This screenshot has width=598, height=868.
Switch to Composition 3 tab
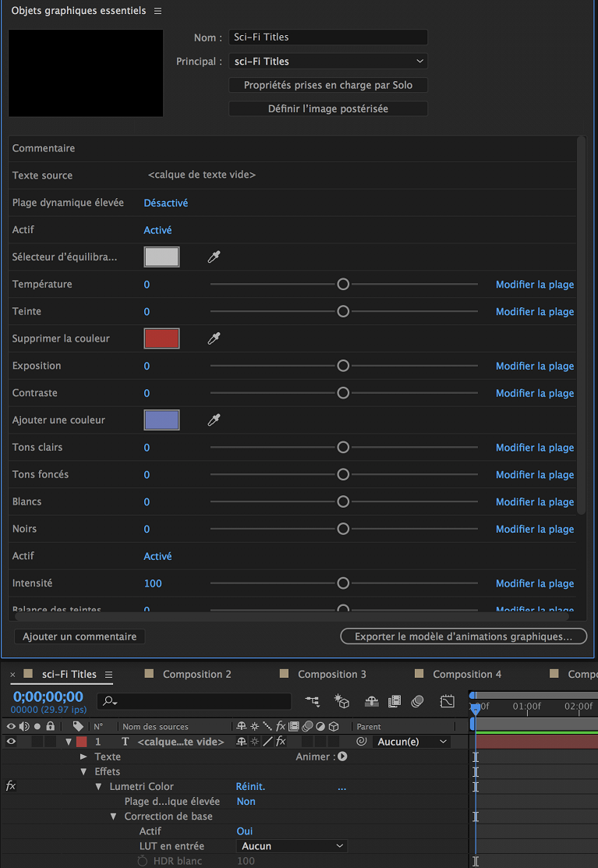(332, 675)
